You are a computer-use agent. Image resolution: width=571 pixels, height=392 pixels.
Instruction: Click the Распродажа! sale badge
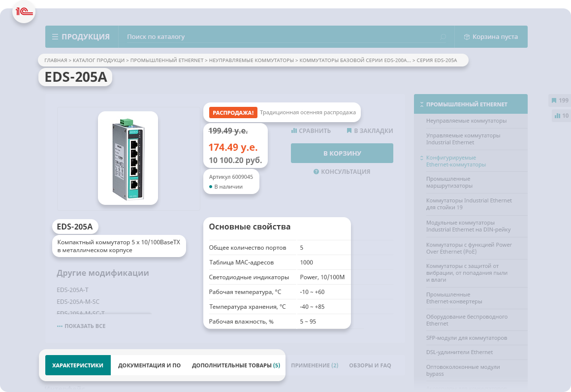233,113
